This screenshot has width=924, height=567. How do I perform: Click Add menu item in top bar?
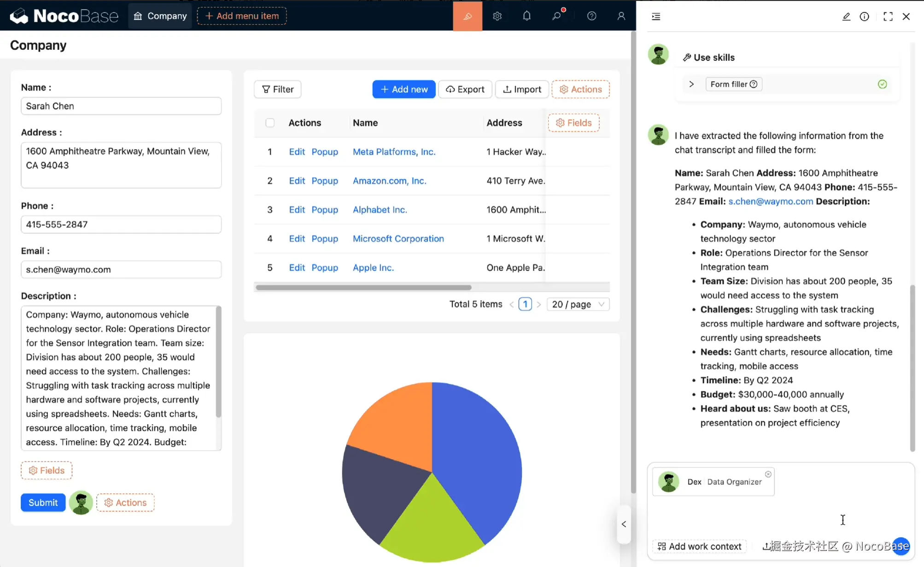pos(242,16)
